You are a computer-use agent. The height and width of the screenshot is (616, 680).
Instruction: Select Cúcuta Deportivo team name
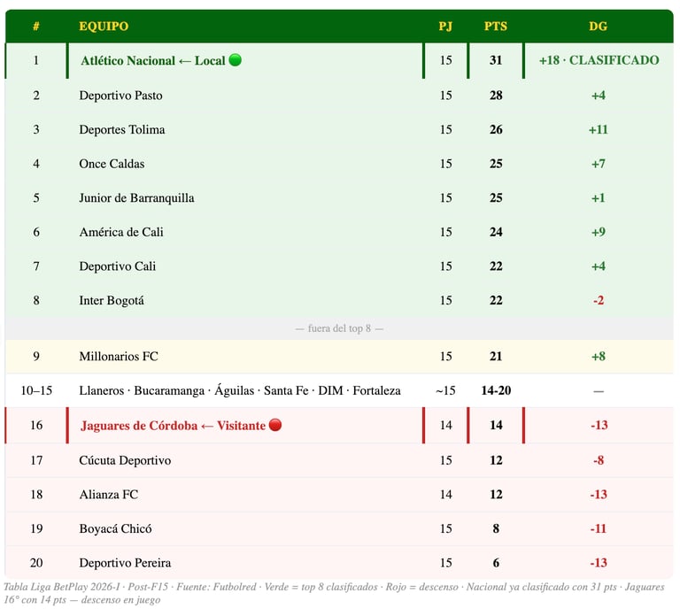click(125, 460)
